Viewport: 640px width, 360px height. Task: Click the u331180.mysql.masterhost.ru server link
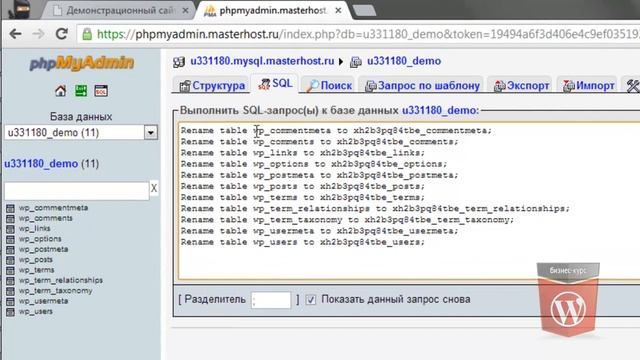click(262, 61)
